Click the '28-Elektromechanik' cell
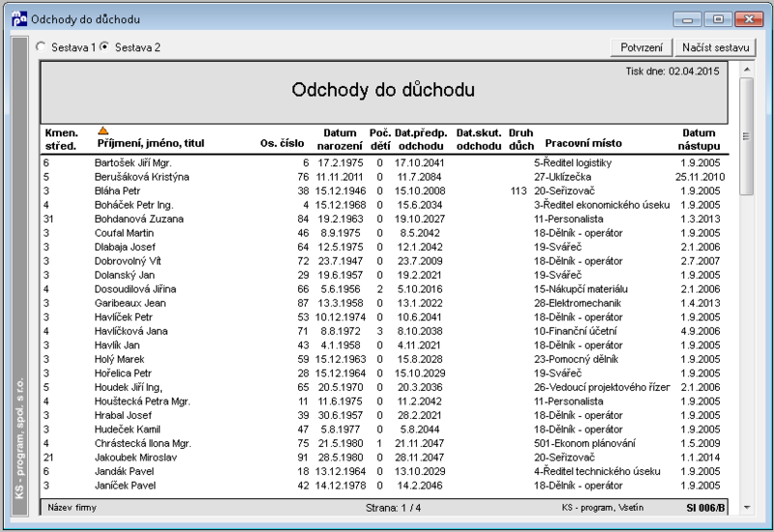The image size is (774, 532). click(x=577, y=303)
